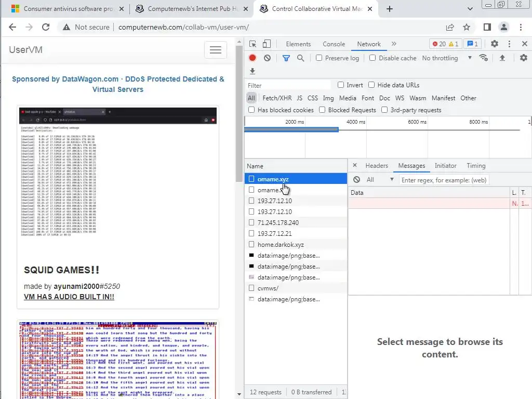Import HAR file with upload arrow
Screen dimensions: 532x399
(502, 58)
